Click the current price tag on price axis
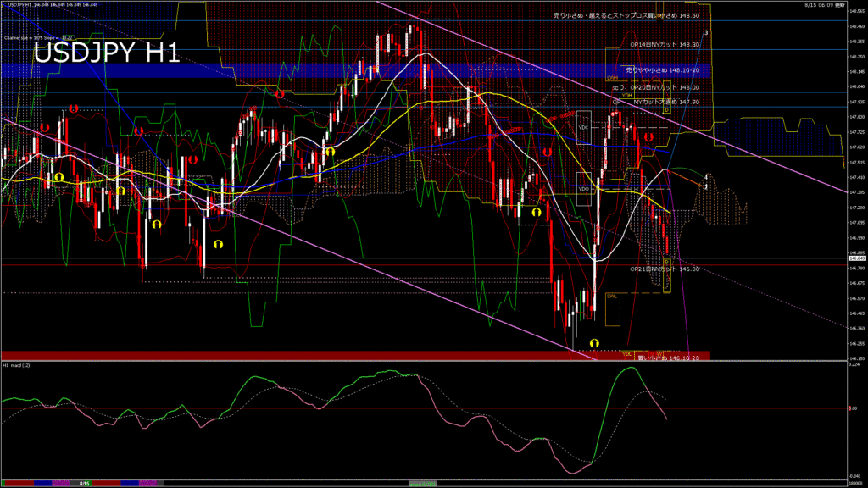868x488 pixels. (855, 258)
